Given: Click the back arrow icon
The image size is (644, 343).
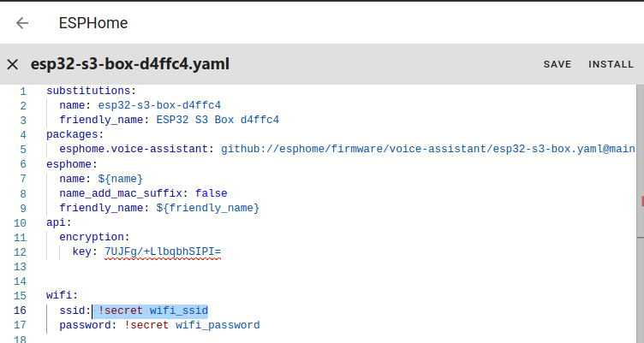Looking at the screenshot, I should coord(22,23).
